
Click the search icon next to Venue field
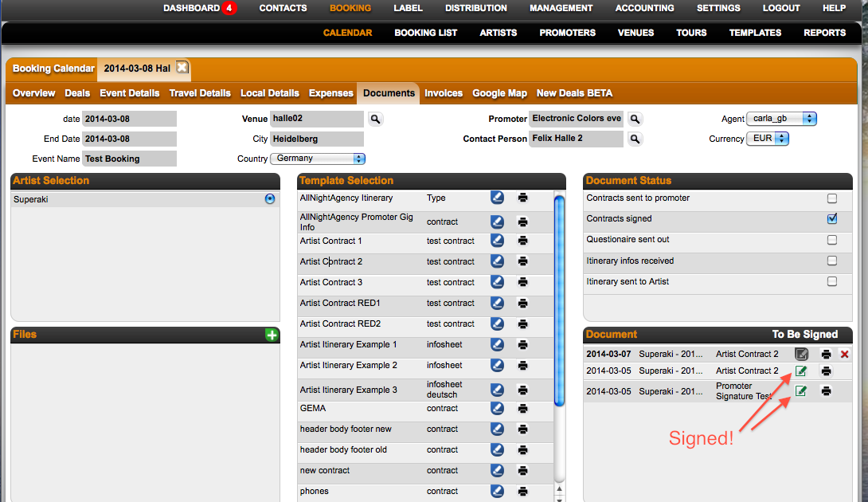point(375,120)
